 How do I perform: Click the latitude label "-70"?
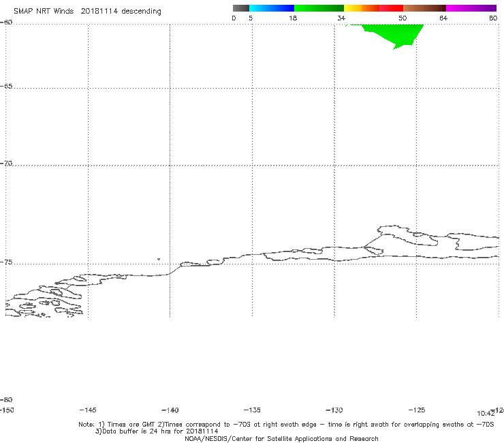(6, 164)
